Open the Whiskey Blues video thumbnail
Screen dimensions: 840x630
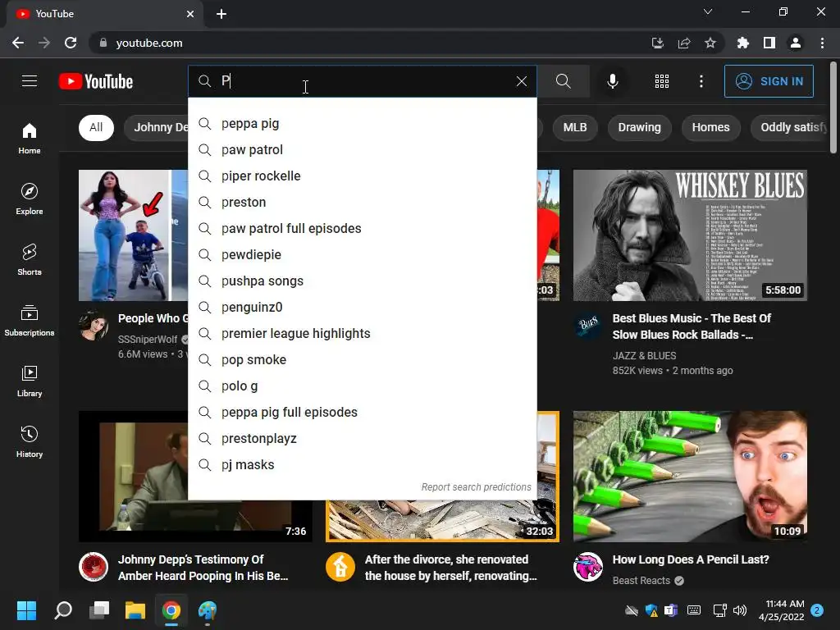click(x=690, y=235)
